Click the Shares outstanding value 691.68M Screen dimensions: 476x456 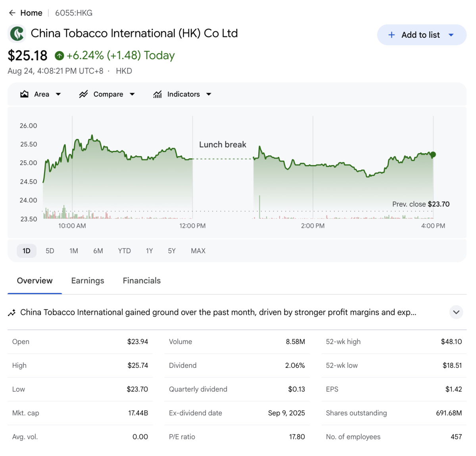tap(449, 413)
